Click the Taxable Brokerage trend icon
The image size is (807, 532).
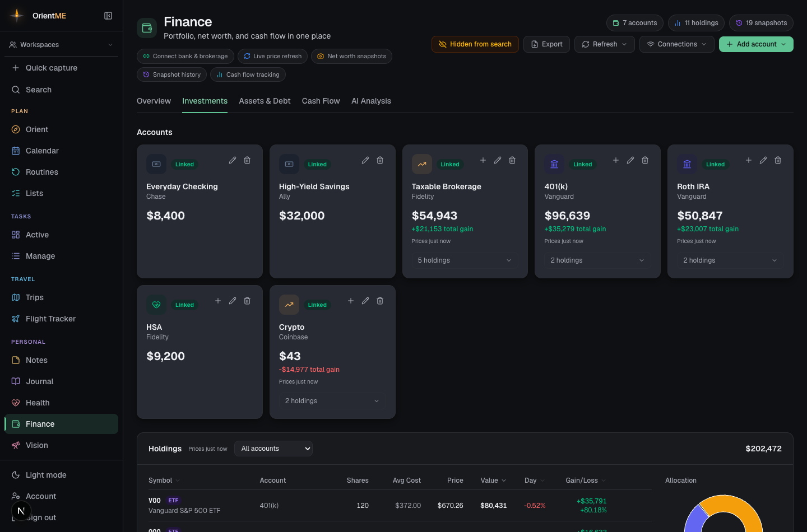[x=422, y=164]
